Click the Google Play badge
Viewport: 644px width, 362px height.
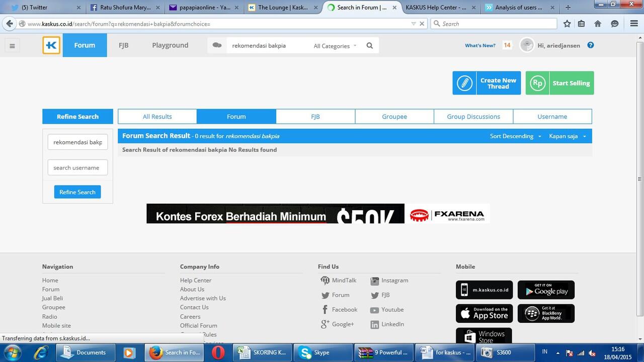pos(546,290)
